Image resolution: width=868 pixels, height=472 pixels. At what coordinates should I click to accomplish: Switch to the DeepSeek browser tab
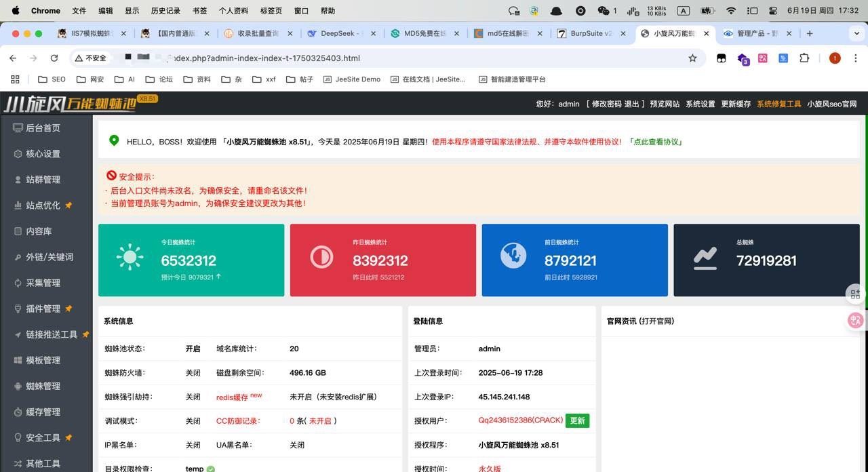tap(342, 33)
